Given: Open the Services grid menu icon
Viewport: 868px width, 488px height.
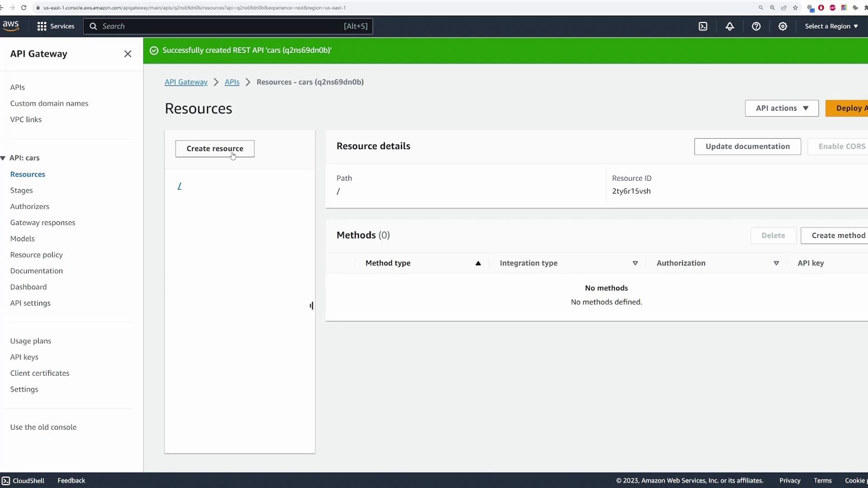Looking at the screenshot, I should (x=42, y=26).
